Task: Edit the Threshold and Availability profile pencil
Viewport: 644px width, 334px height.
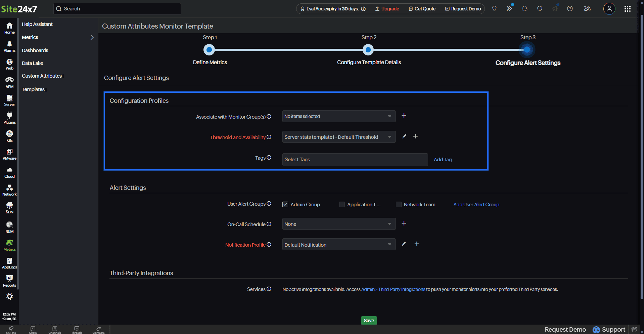Action: (404, 136)
